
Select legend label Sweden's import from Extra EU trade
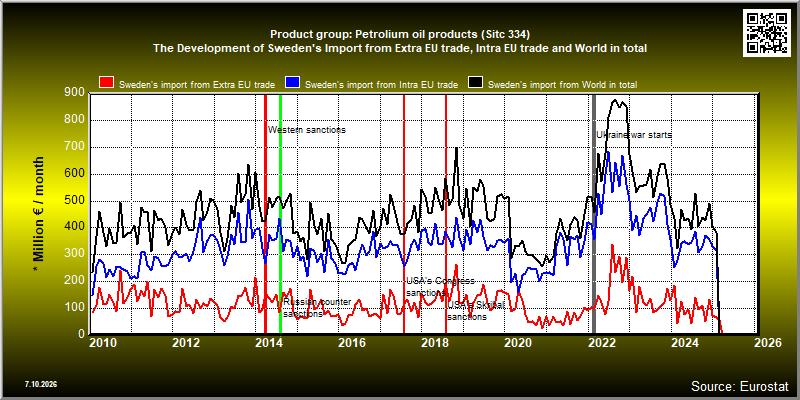coord(197,85)
